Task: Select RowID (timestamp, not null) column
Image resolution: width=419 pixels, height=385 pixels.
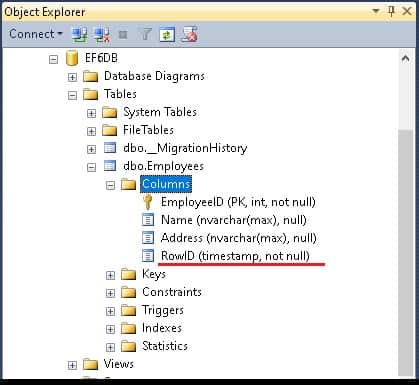Action: coord(235,256)
